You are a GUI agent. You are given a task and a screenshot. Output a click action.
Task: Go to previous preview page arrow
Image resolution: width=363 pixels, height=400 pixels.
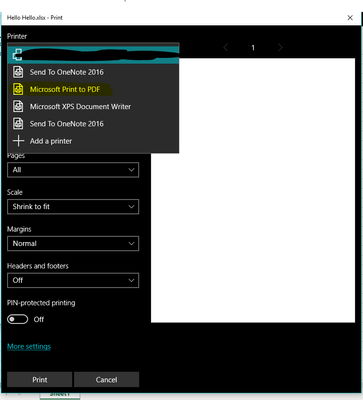(x=226, y=48)
